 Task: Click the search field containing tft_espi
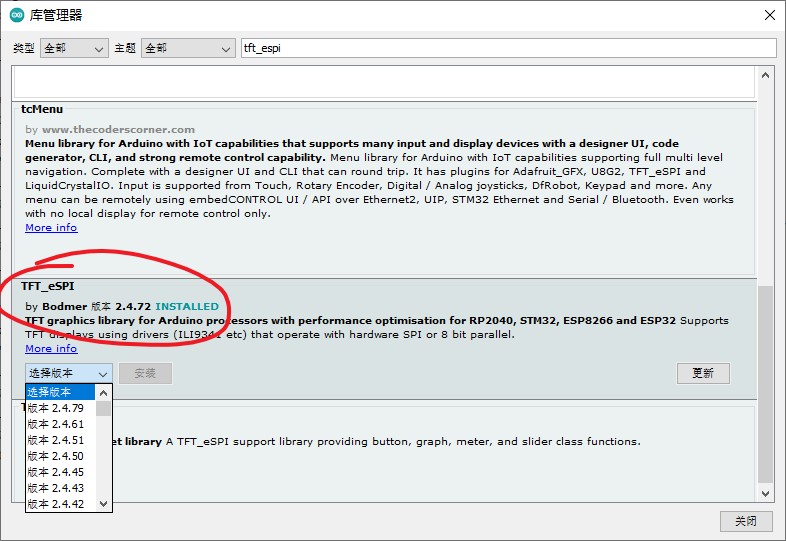tap(508, 48)
